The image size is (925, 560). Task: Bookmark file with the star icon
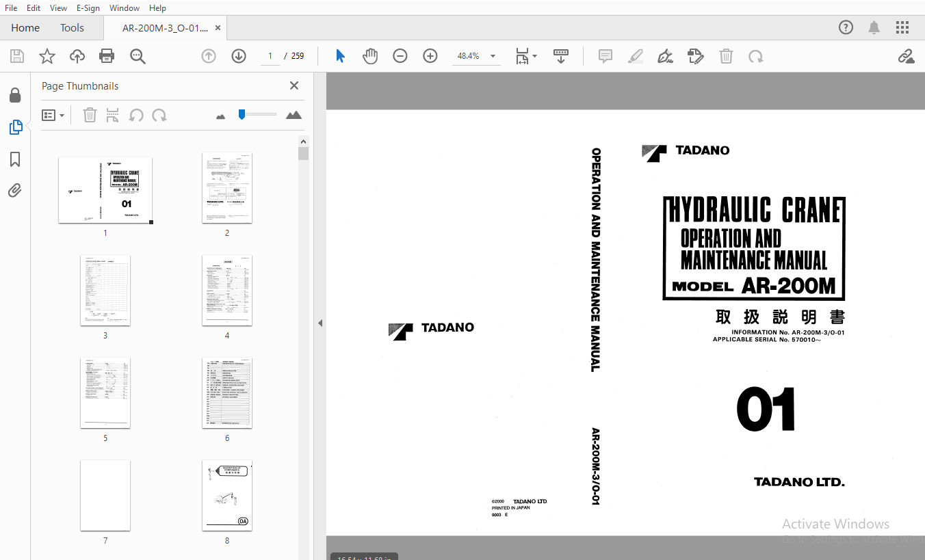pyautogui.click(x=47, y=56)
